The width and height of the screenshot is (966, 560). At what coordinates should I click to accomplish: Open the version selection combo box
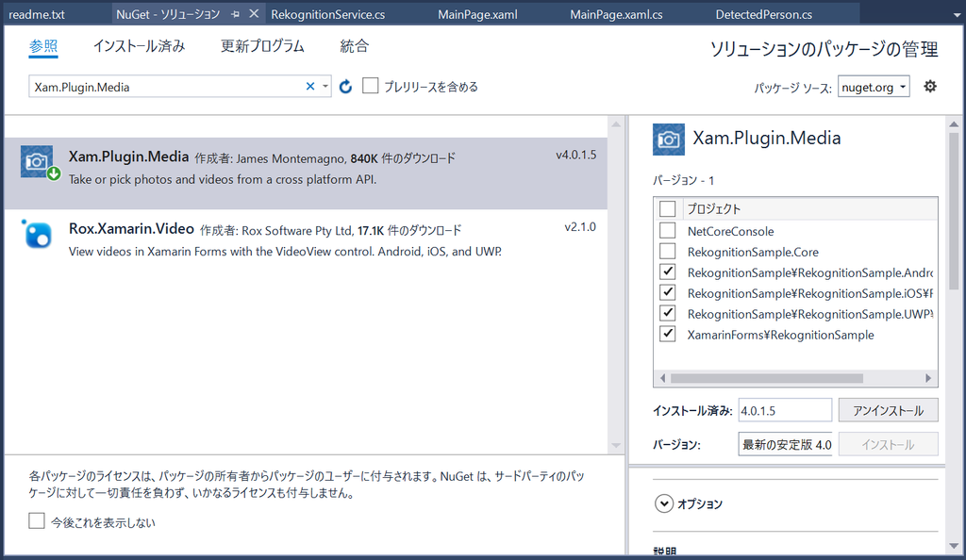coord(786,444)
